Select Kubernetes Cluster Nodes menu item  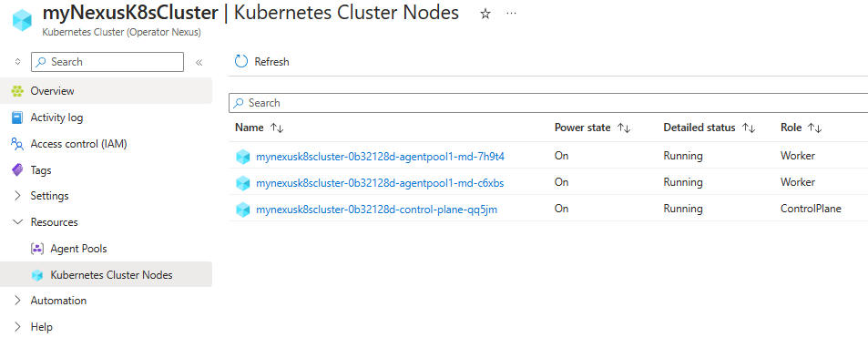pyautogui.click(x=106, y=274)
